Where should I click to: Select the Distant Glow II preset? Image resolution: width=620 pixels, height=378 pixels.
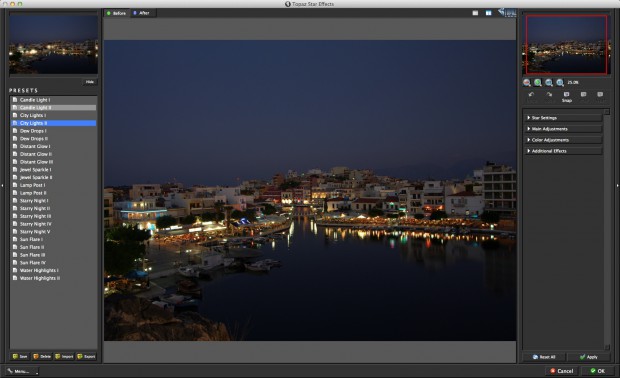point(53,154)
